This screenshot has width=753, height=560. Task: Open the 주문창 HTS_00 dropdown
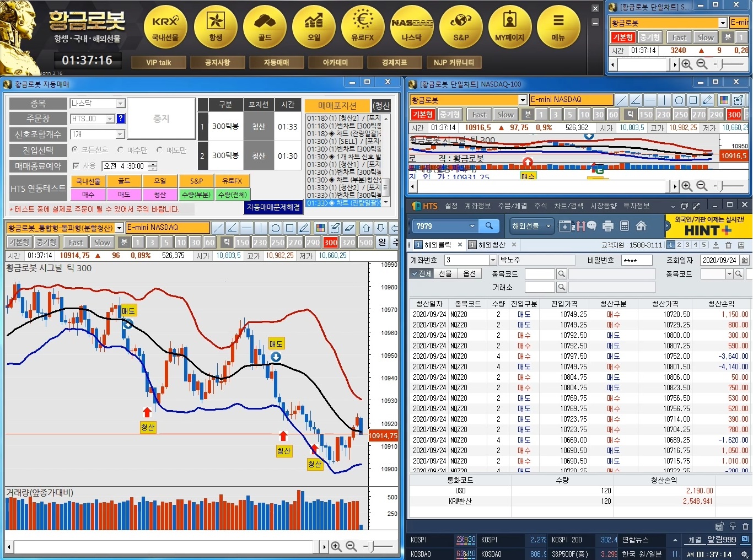click(110, 119)
